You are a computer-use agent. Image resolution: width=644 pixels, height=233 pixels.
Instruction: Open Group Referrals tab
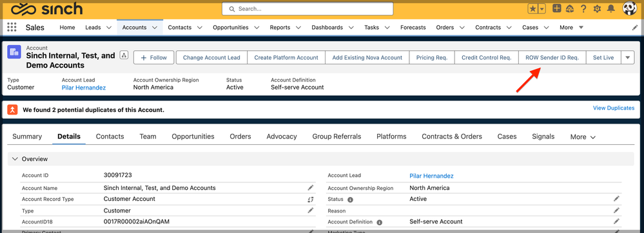click(x=337, y=136)
